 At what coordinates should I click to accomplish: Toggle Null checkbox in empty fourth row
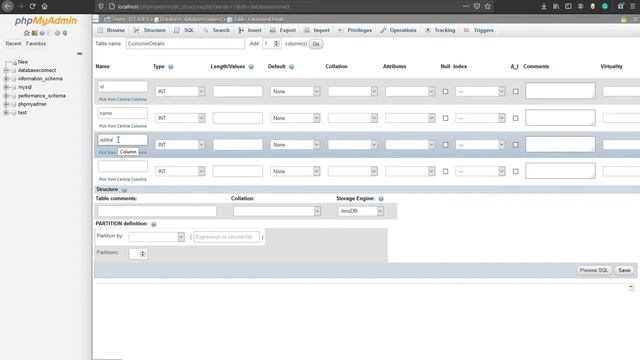(445, 171)
